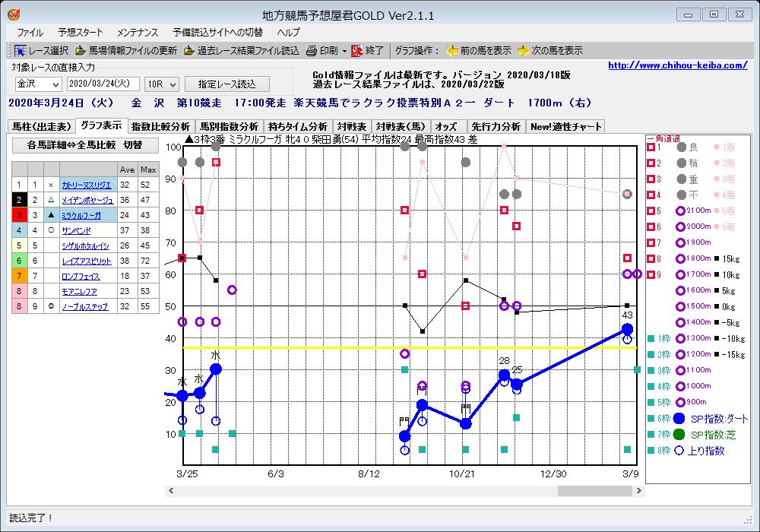Click the 1700m purple ring legend icon
The height and width of the screenshot is (532, 760).
coord(680,274)
